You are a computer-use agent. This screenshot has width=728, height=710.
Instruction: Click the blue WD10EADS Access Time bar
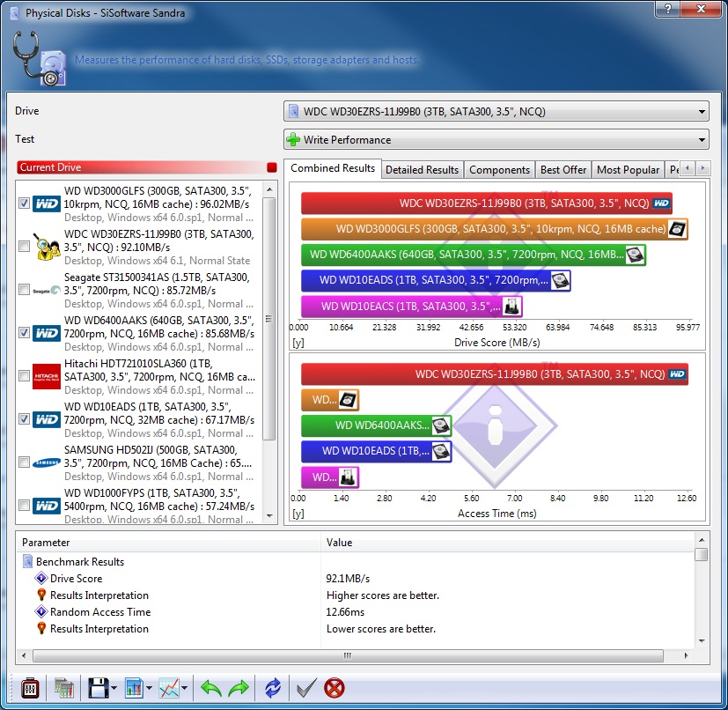click(x=377, y=451)
